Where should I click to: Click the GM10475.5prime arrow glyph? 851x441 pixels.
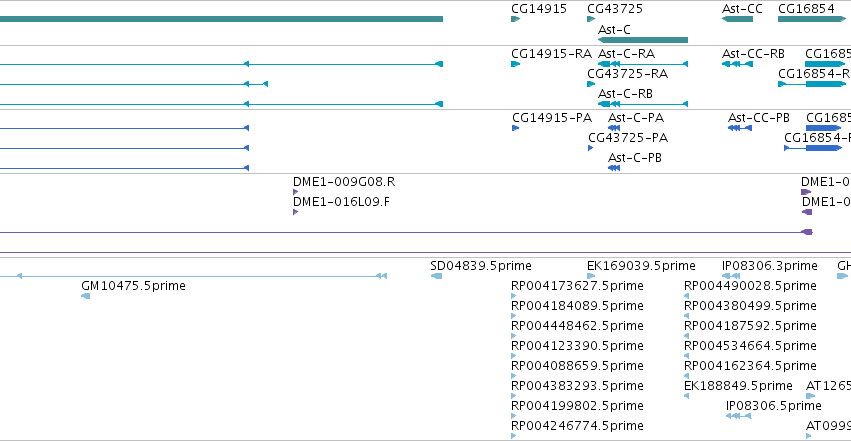85,296
